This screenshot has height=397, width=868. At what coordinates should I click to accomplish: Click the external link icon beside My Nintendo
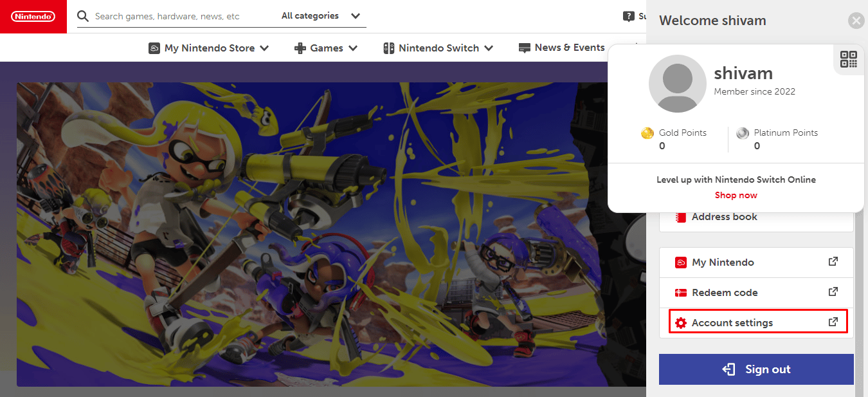click(x=833, y=262)
